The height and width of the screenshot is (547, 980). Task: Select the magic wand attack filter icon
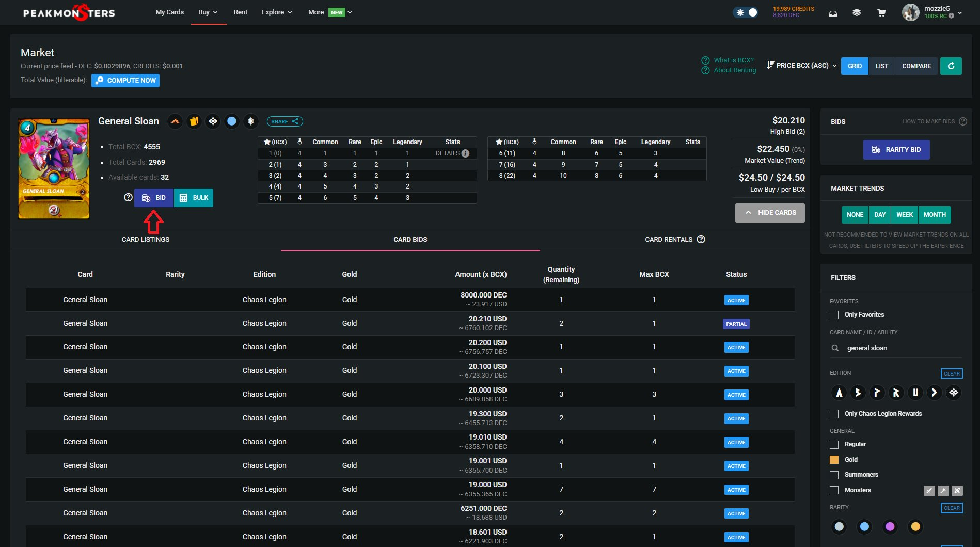[x=943, y=491]
